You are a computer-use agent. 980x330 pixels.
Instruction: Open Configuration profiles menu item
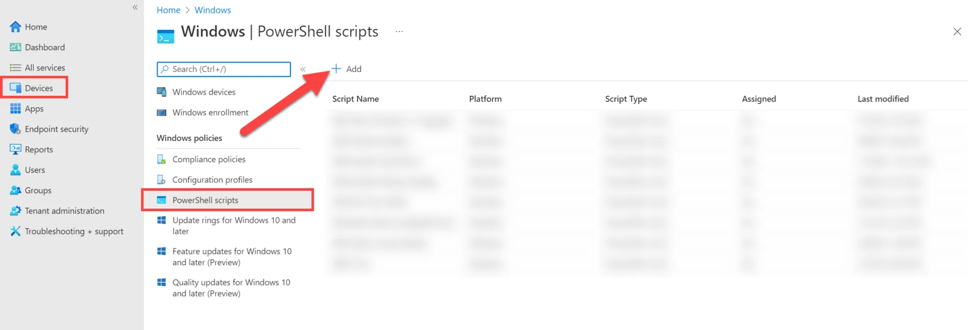point(212,180)
